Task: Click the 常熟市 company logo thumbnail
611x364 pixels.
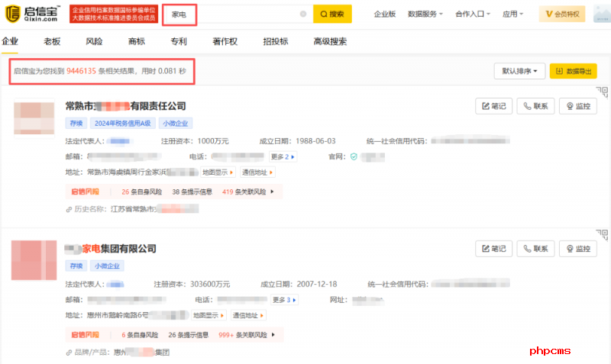Action: [x=34, y=118]
